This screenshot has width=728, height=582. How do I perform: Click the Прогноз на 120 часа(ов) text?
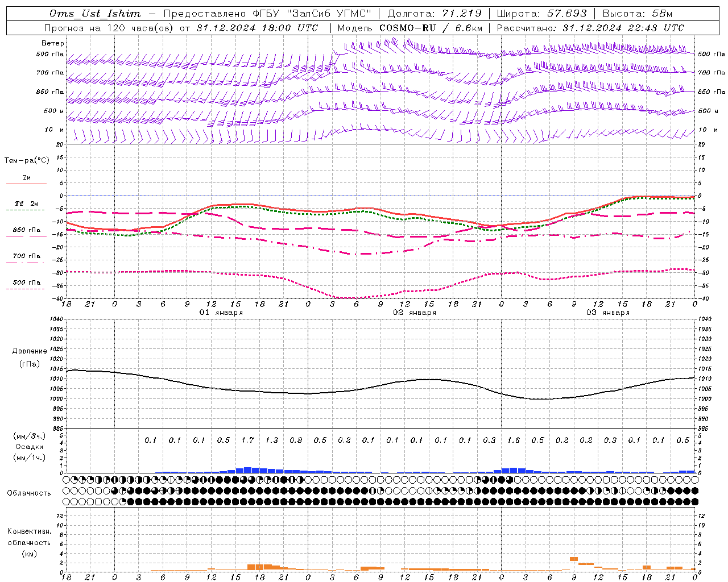coord(110,28)
